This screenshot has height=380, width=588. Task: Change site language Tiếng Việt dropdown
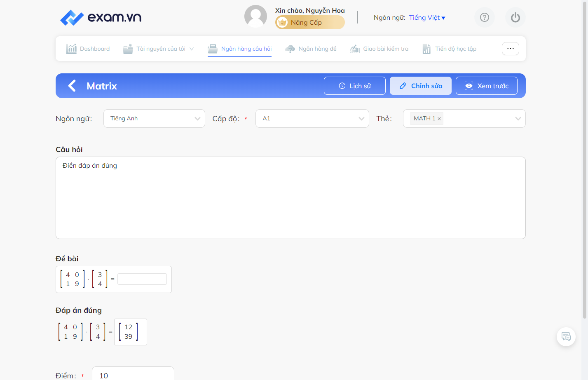coord(427,17)
